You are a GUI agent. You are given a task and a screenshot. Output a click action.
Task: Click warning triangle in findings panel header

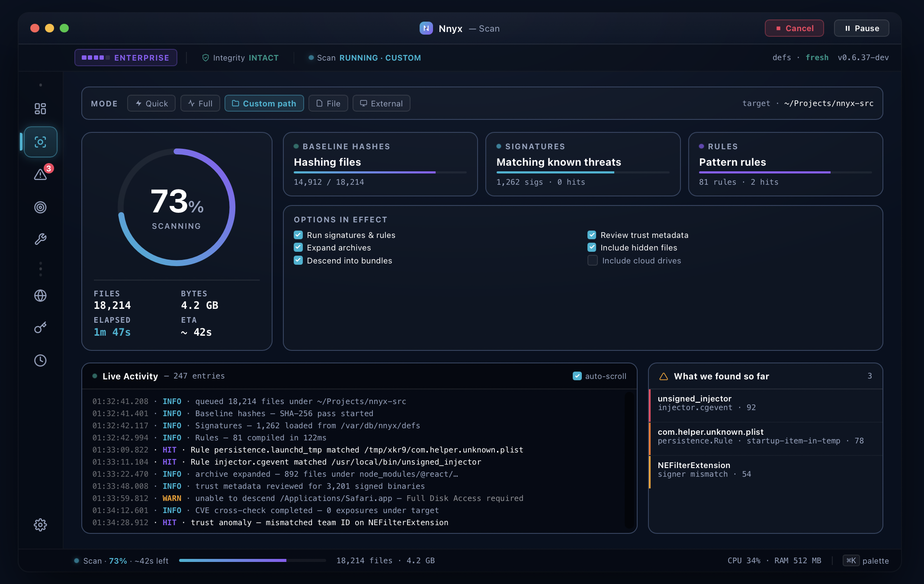663,376
